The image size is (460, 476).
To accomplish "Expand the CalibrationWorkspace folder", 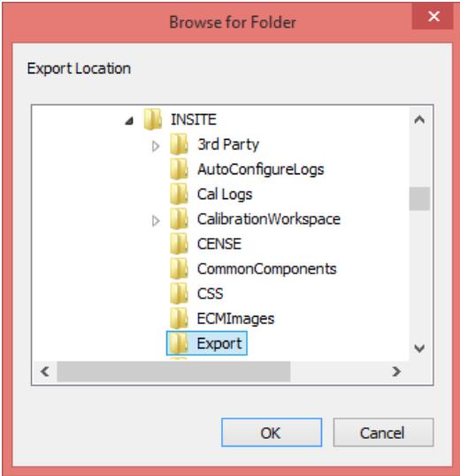I will click(x=156, y=220).
